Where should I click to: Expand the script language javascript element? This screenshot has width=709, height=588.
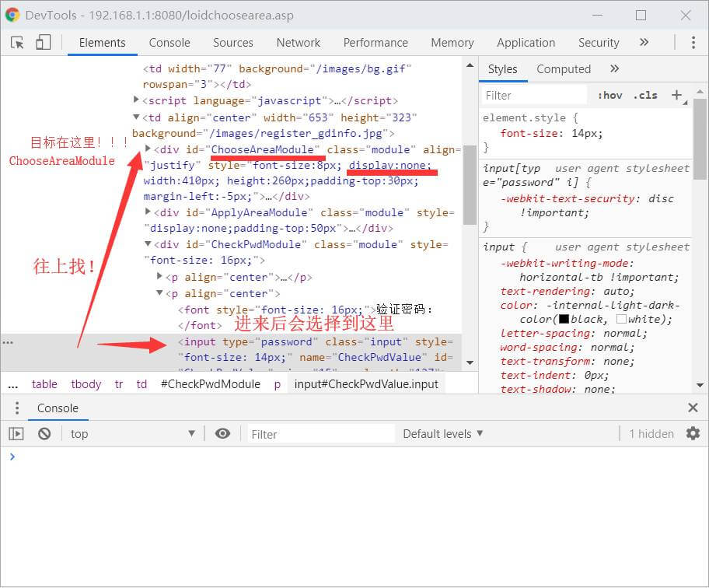138,100
